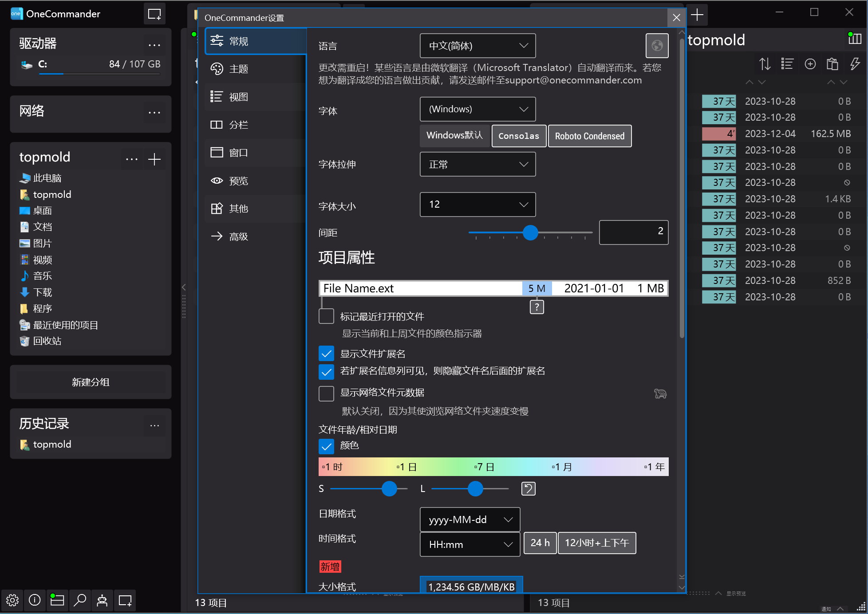868x614 pixels.
Task: Click the About info icon in bottom toolbar
Action: (35, 600)
